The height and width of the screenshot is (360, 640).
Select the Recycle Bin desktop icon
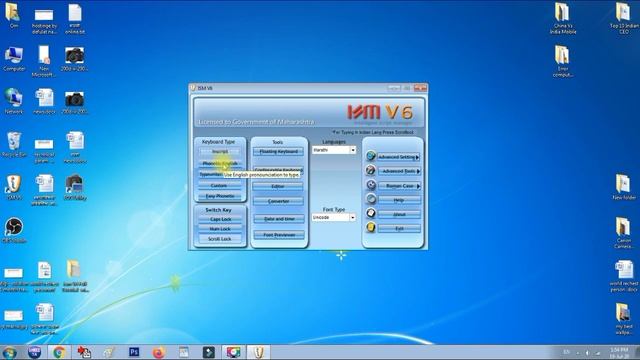pyautogui.click(x=13, y=144)
